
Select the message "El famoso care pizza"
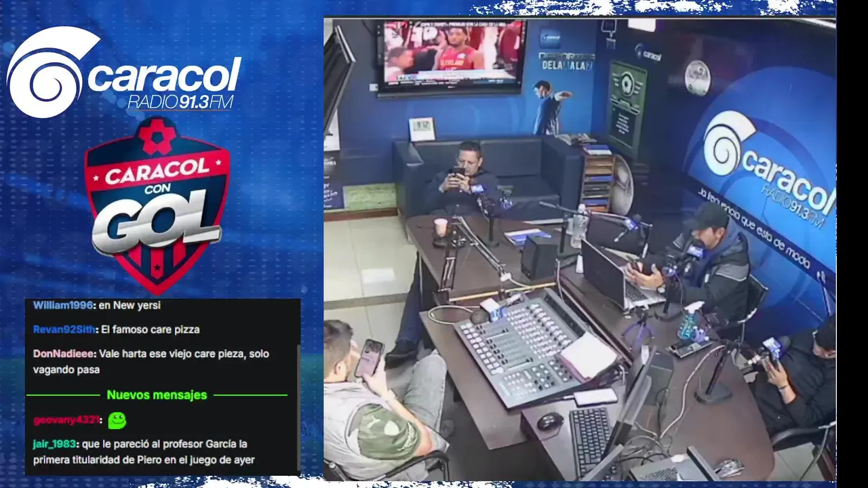151,329
